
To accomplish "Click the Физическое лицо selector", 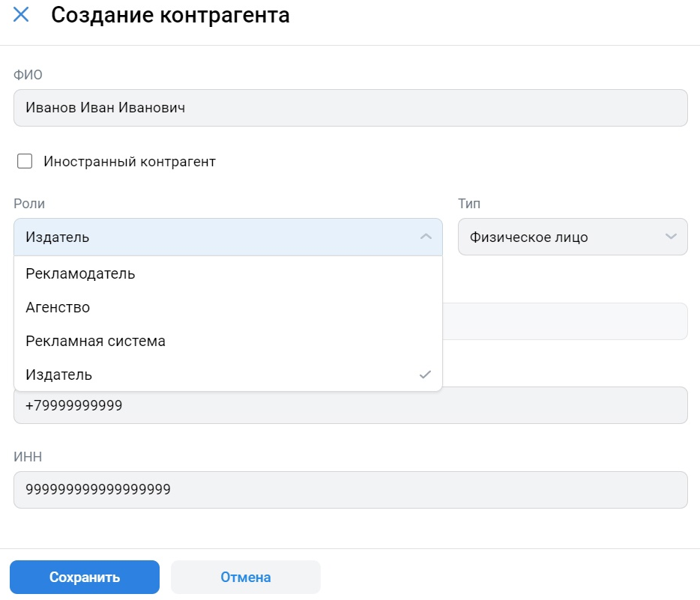I will (572, 236).
